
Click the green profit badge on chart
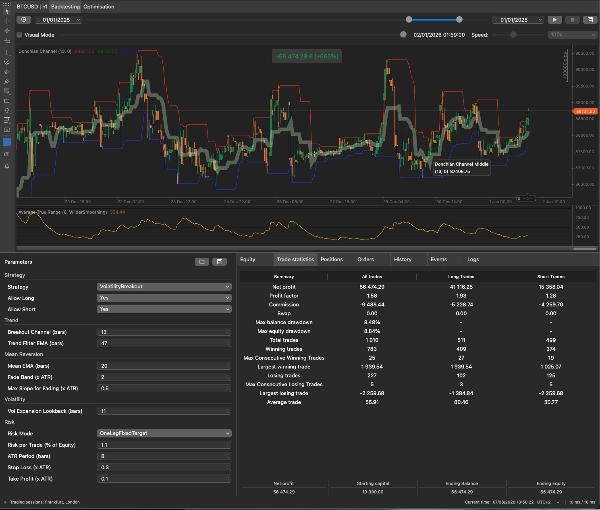pyautogui.click(x=307, y=56)
